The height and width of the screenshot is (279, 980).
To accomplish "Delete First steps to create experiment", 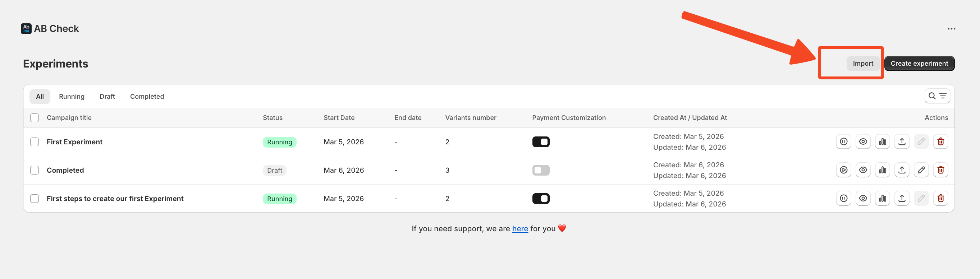I will 940,199.
